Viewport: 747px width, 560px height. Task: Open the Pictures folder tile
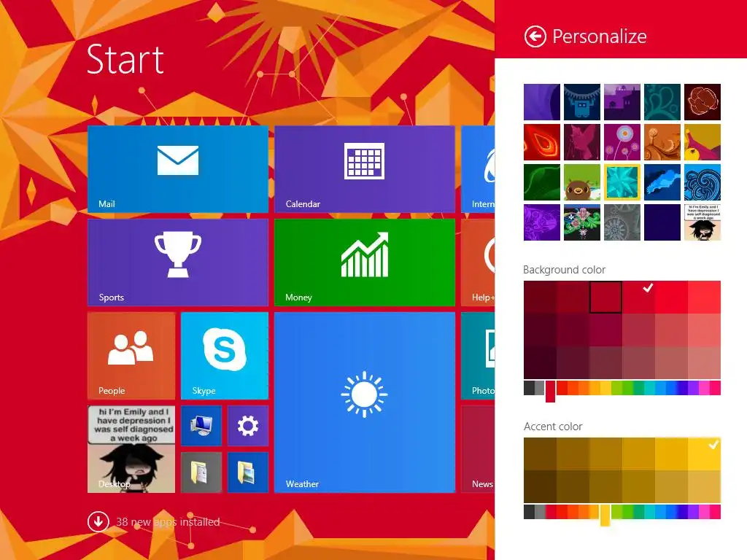[248, 472]
